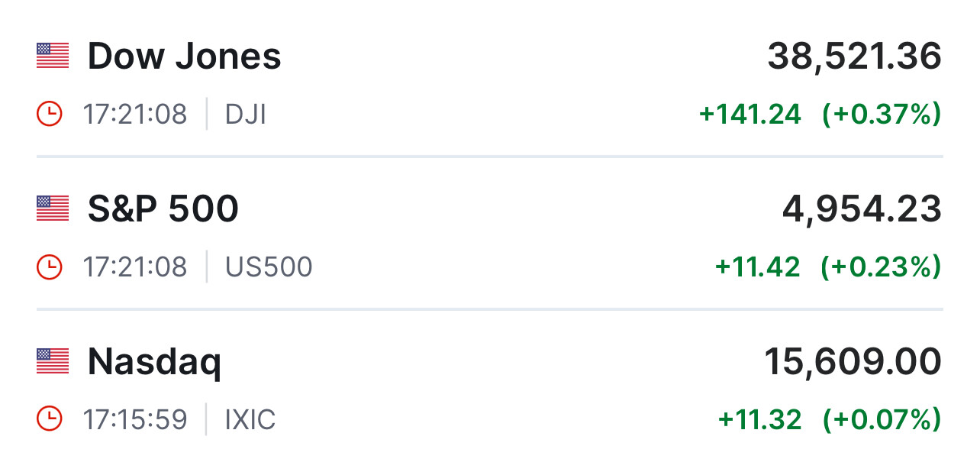
Task: Click the US500 ticker symbol
Action: (x=269, y=267)
